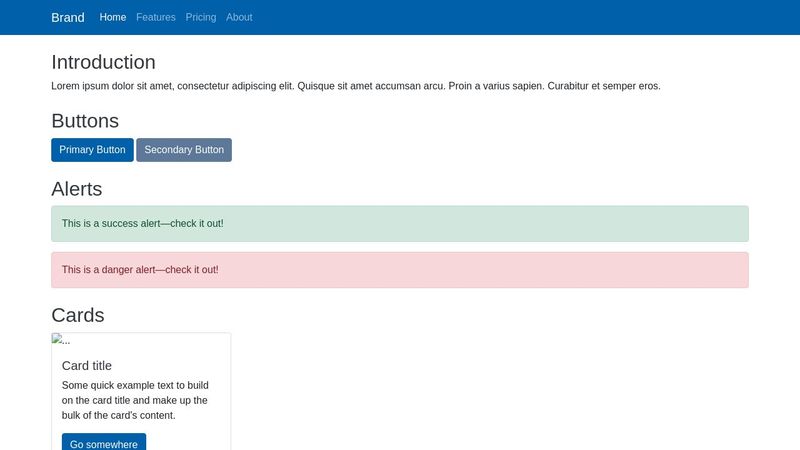Click the Card title text

coord(87,366)
